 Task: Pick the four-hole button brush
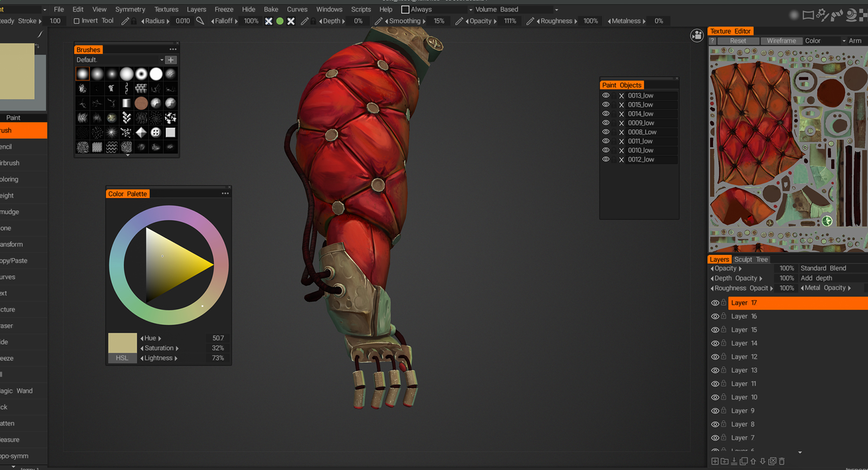[x=156, y=133]
